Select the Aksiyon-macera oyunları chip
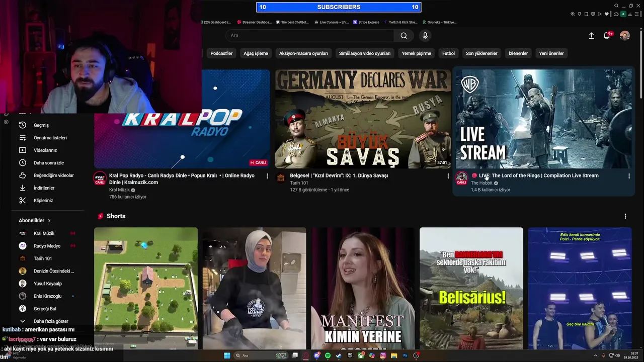 pos(303,53)
